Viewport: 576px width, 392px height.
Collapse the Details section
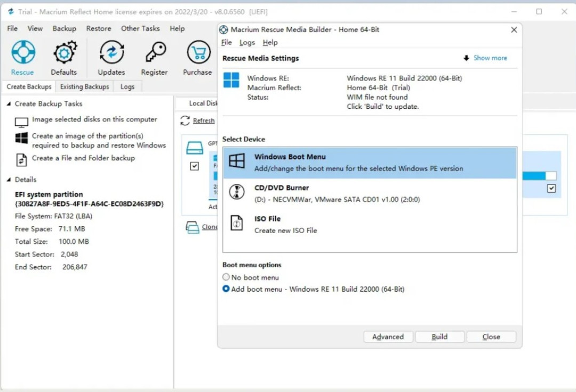pos(9,180)
